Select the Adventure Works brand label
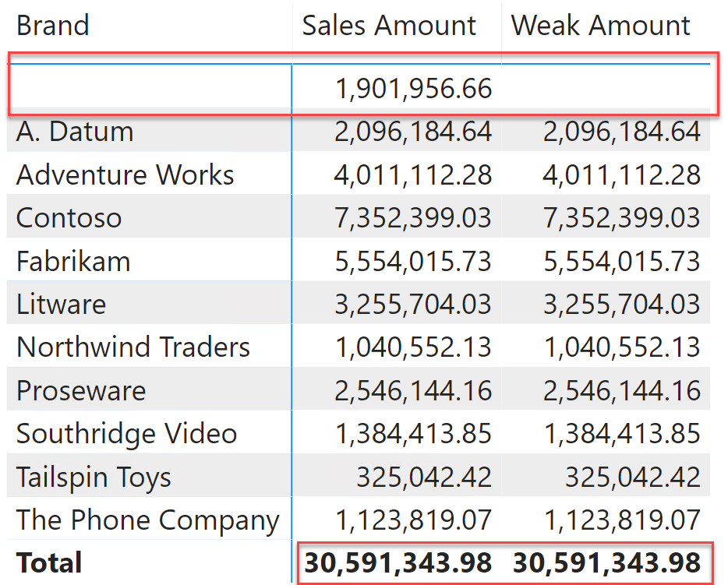This screenshot has width=728, height=585. pyautogui.click(x=125, y=175)
